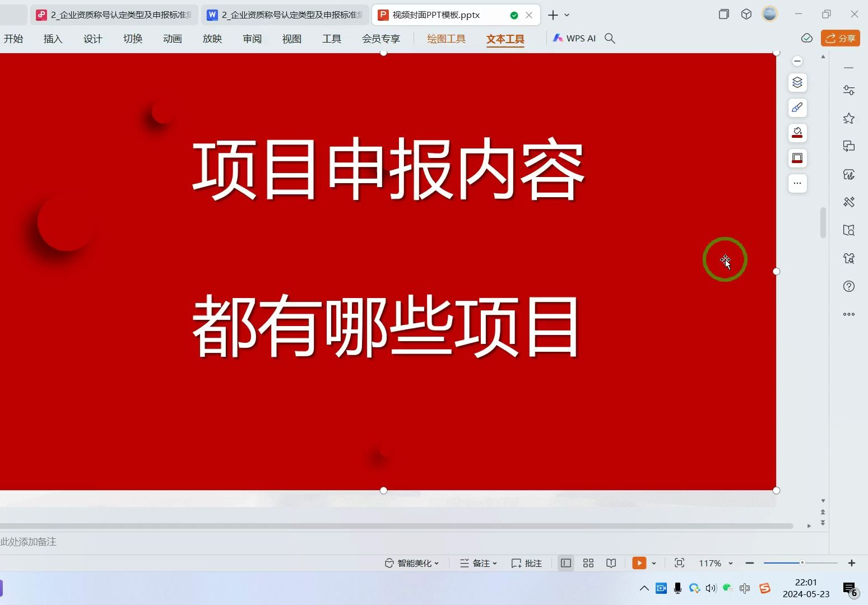Add a new document tab with plus
Screen dimensions: 868x605
pos(553,15)
